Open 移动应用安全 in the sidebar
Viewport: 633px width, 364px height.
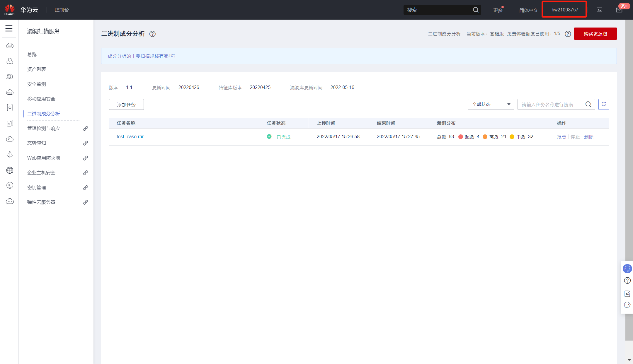[41, 99]
